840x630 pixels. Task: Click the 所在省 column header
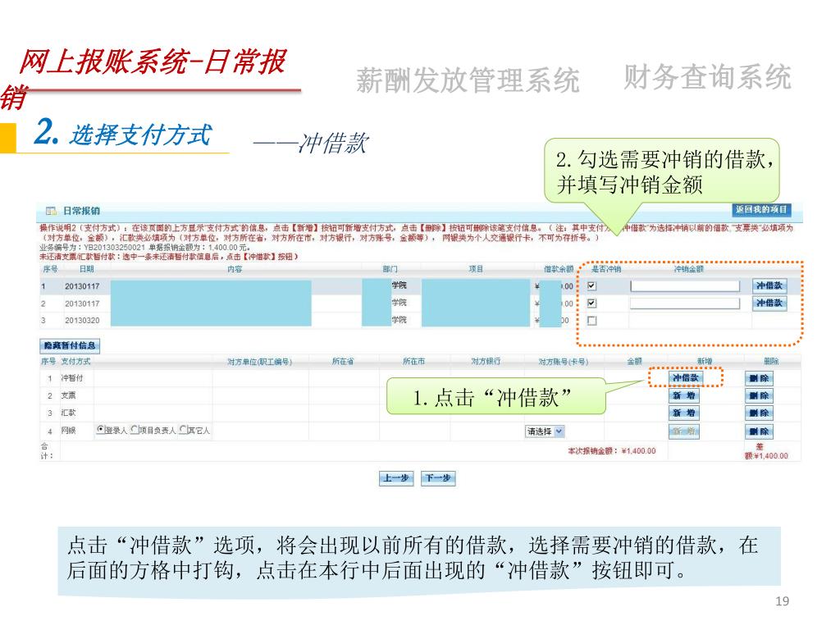[343, 362]
